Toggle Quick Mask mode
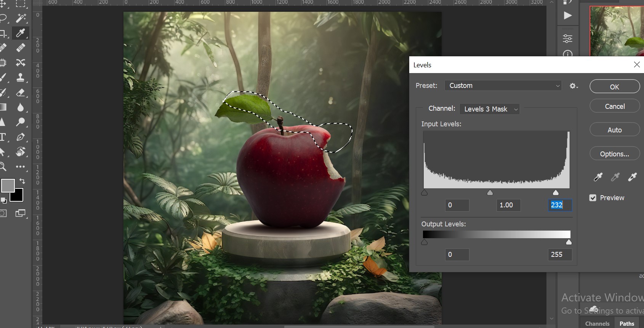 click(3, 213)
